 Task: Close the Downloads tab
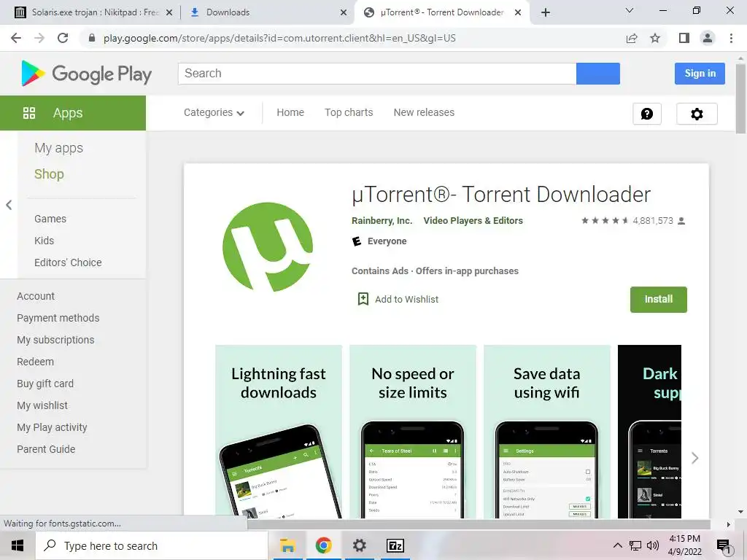344,12
